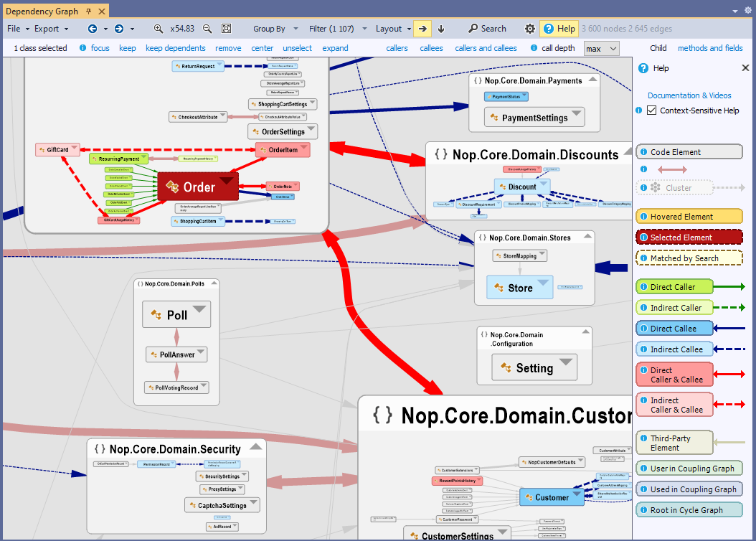
Task: Click the callees link
Action: (x=431, y=48)
